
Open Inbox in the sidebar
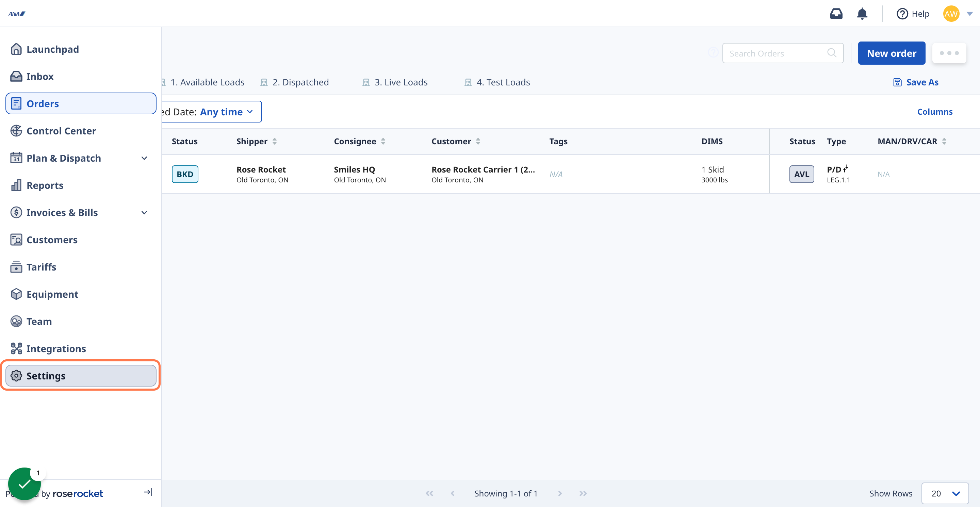click(81, 77)
